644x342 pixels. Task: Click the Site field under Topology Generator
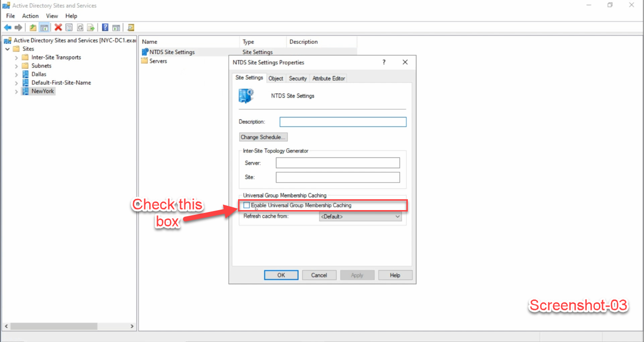[338, 177]
